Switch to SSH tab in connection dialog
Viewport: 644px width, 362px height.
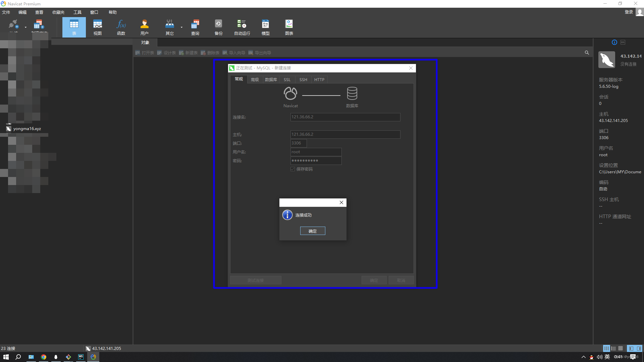point(303,80)
